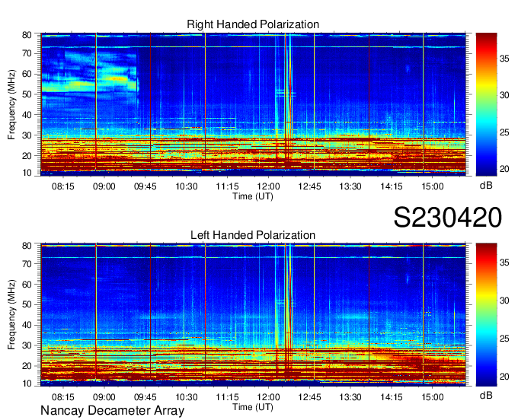Screen dimensions: 518x420
Task: Click the Left Handed Polarization color bar
Action: (x=486, y=315)
